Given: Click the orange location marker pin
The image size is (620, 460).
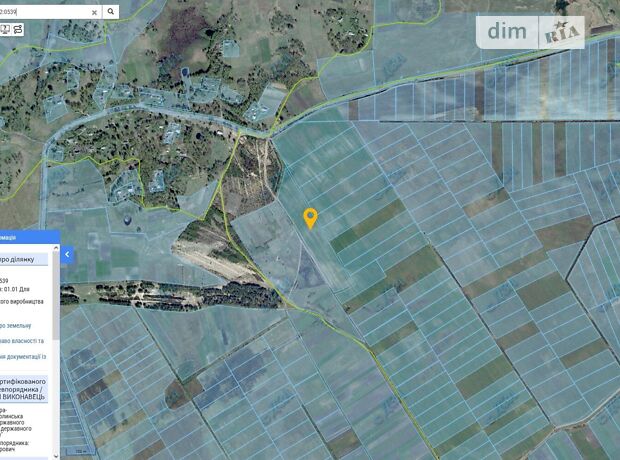Looking at the screenshot, I should 310,218.
